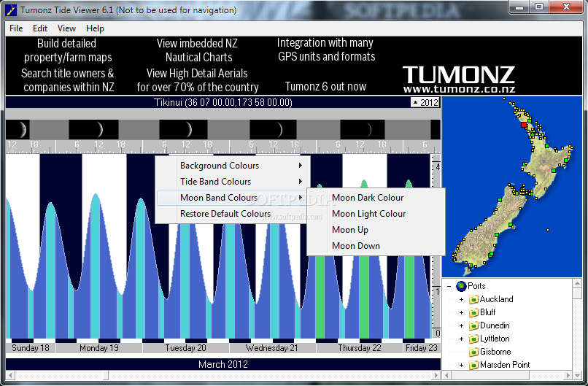Open the www.tumonz.co.nz banner link
This screenshot has width=588, height=386.
tap(459, 89)
